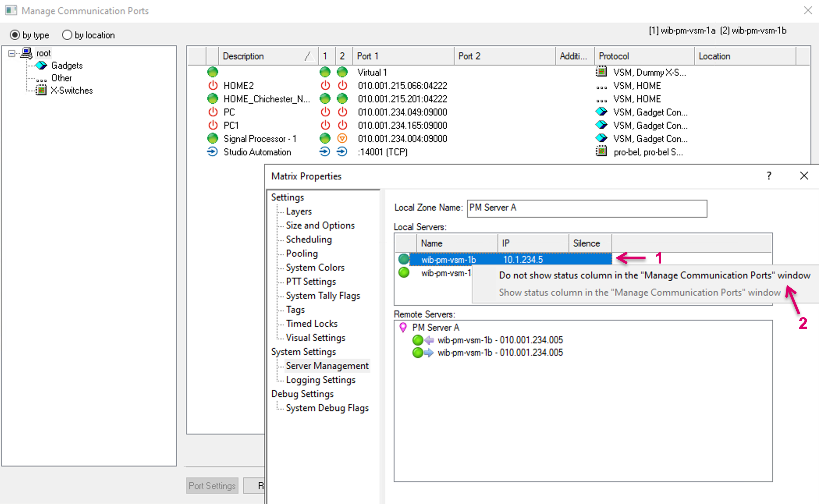
Task: Click pink location pin beside PM Server A
Action: click(x=403, y=328)
